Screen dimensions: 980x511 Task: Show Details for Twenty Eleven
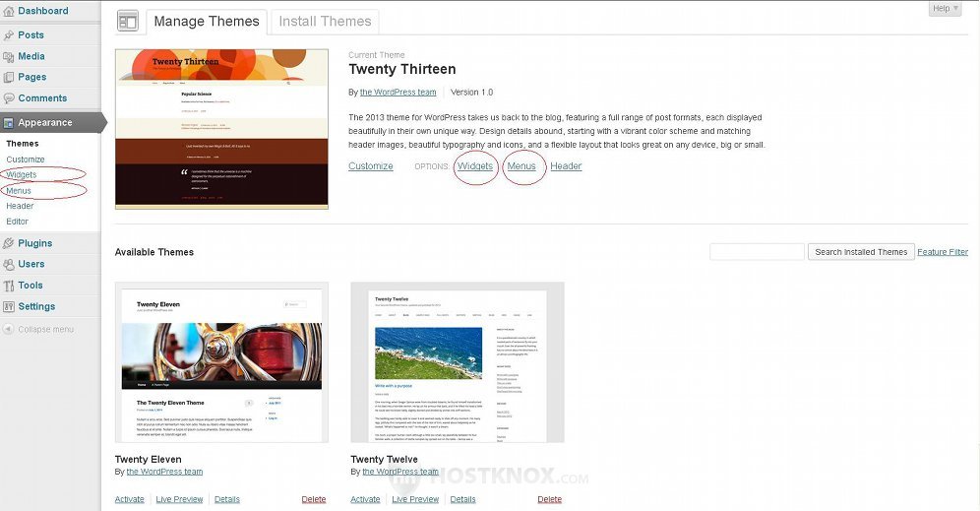(227, 499)
